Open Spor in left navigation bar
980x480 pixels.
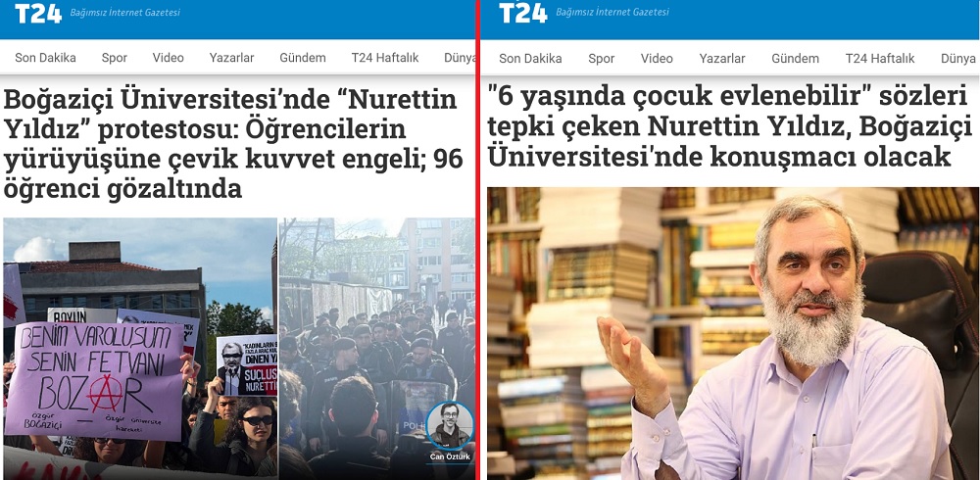coord(115,58)
